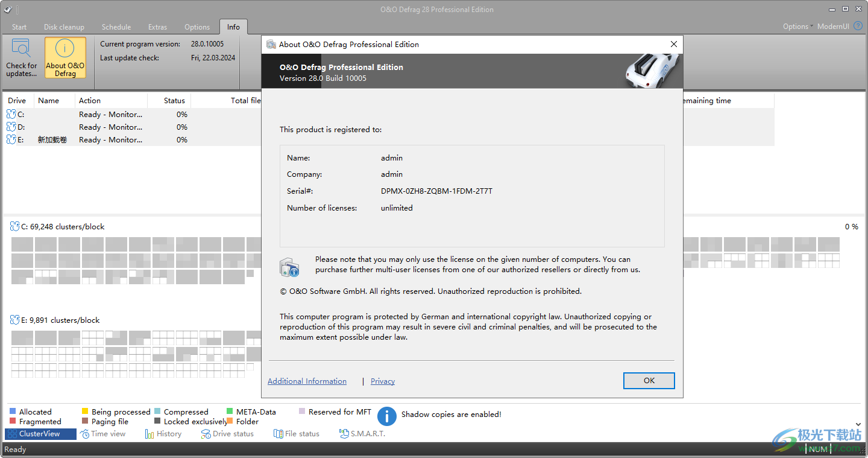Collapse the legend panel chevron
Viewport: 868px width, 458px height.
[x=859, y=424]
